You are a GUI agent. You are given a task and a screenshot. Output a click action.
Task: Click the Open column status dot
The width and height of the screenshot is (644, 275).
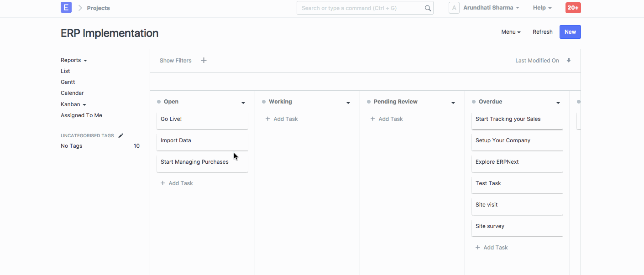(159, 102)
